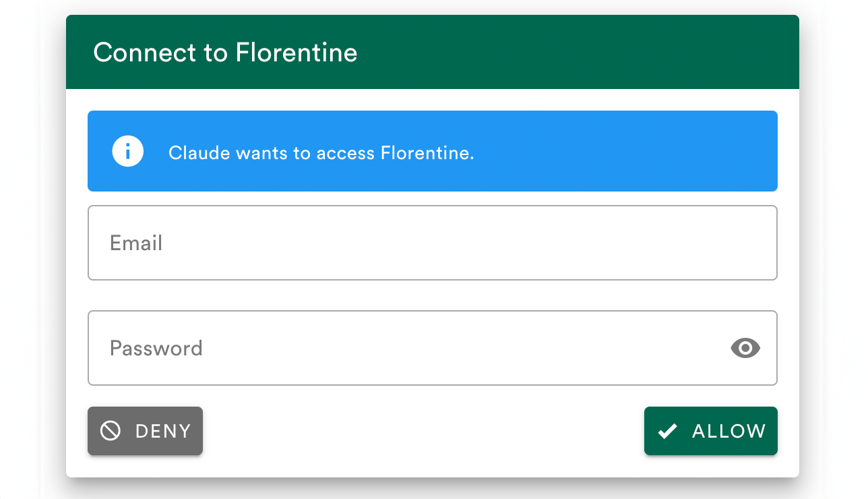Click the Password placeholder text
The width and height of the screenshot is (868, 499).
tap(156, 348)
